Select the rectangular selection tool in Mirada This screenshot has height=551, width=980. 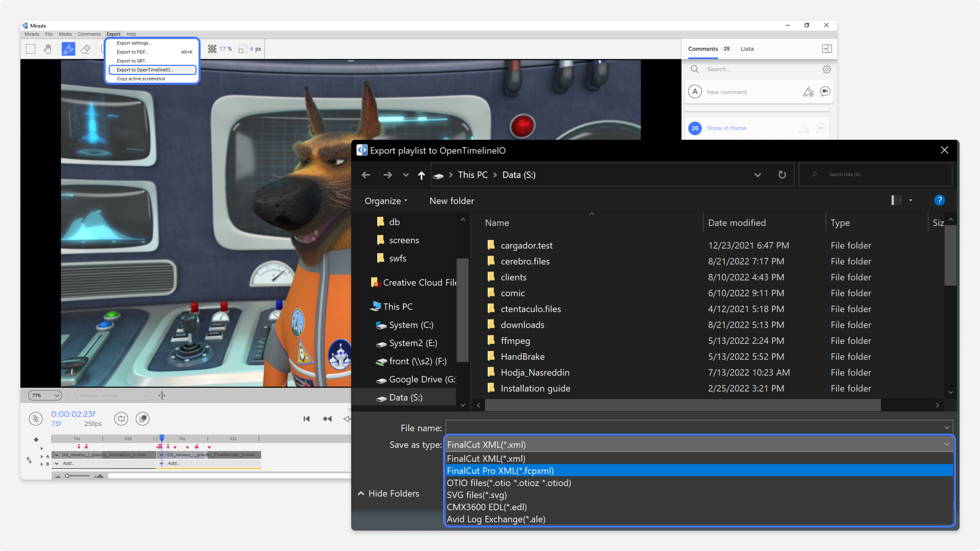[31, 49]
